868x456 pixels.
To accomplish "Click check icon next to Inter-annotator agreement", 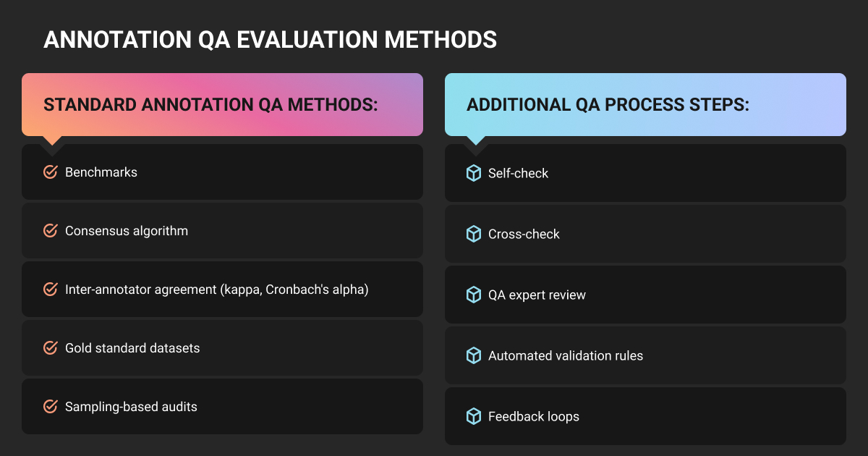I will pyautogui.click(x=50, y=290).
